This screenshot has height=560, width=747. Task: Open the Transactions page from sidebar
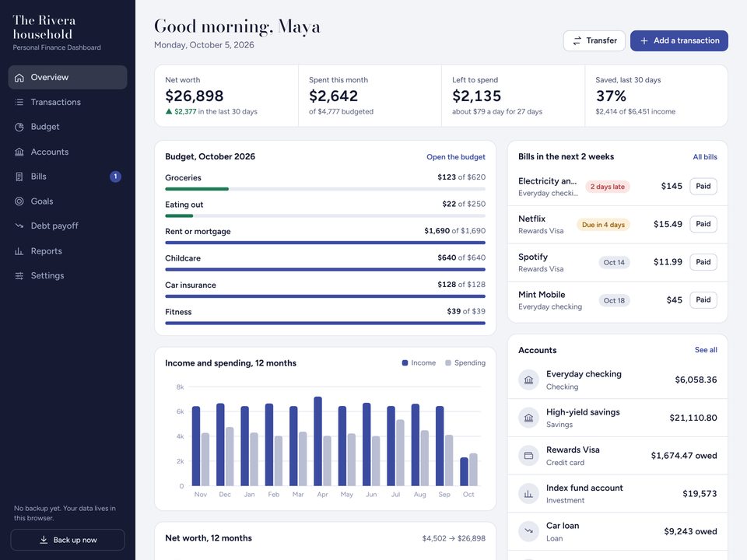coord(68,102)
